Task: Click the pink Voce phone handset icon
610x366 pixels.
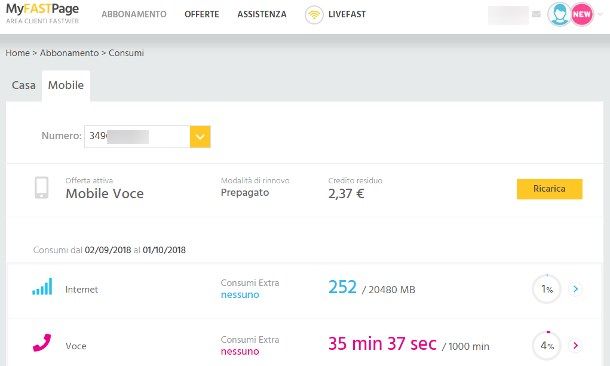Action: pos(42,343)
